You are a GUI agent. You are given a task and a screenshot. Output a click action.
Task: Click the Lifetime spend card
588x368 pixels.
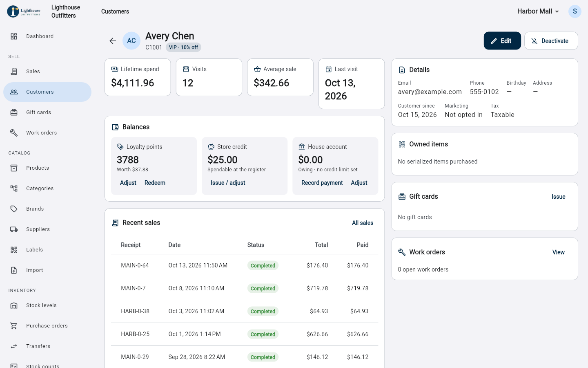click(138, 77)
